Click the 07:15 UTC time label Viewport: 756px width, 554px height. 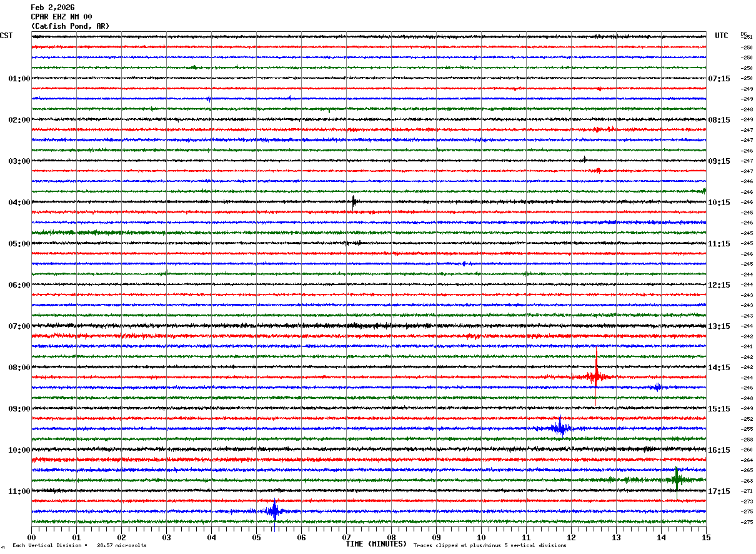tap(719, 79)
